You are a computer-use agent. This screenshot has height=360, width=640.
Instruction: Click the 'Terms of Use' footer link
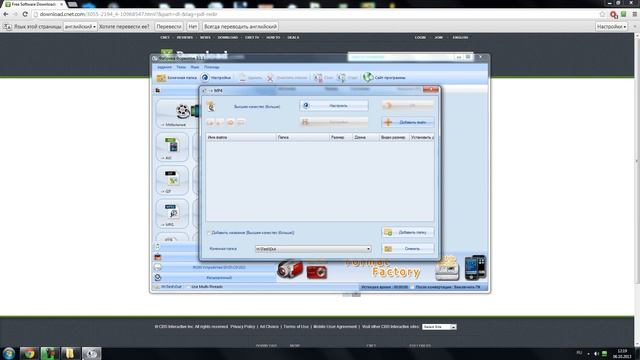point(296,327)
